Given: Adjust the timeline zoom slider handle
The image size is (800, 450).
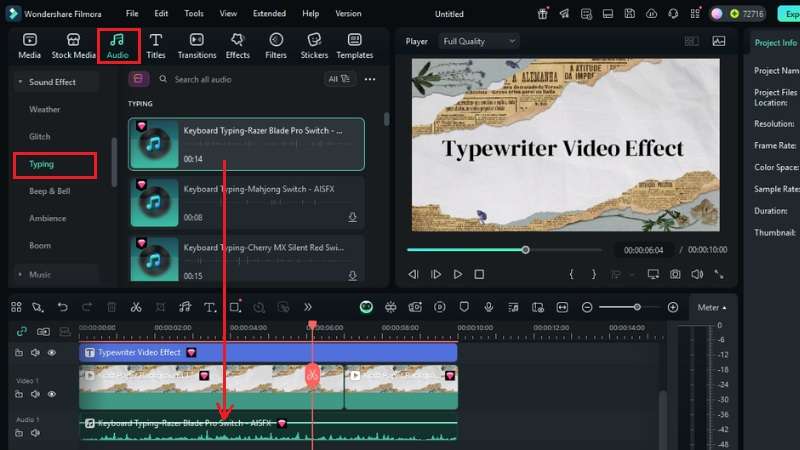Looking at the screenshot, I should coord(637,307).
